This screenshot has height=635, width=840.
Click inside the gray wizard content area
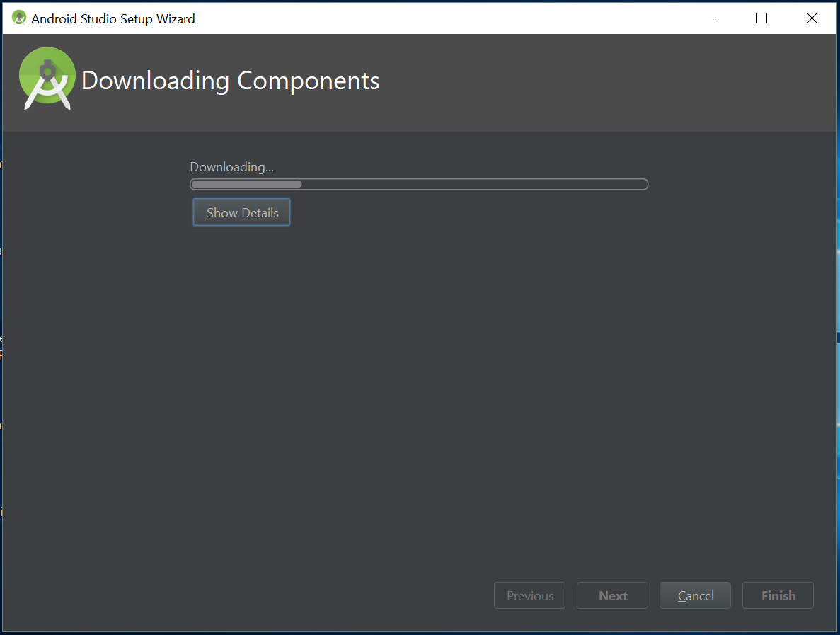tap(425, 389)
